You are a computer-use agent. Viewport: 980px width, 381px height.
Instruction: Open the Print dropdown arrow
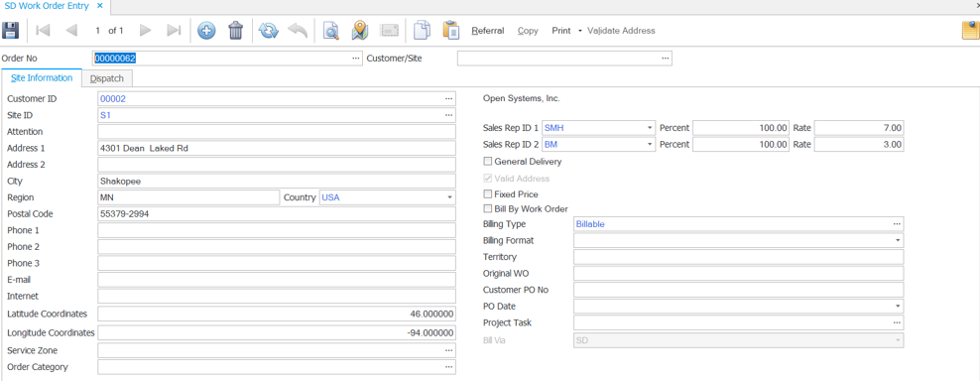tap(580, 31)
